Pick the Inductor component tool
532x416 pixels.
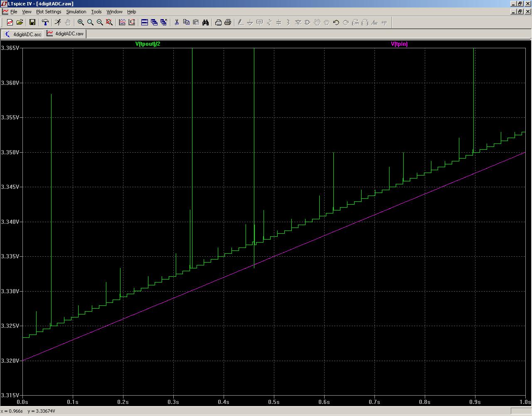pyautogui.click(x=288, y=22)
